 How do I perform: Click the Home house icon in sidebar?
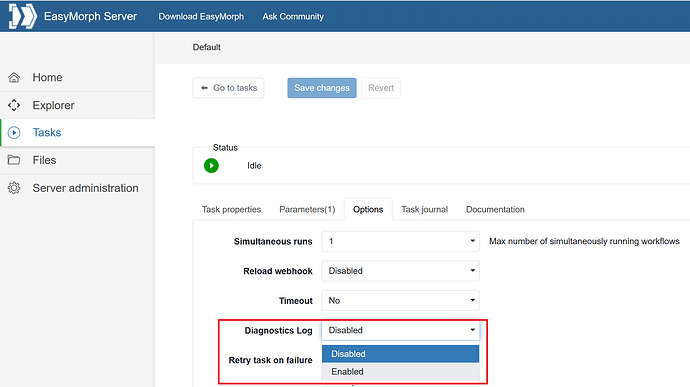[14, 77]
